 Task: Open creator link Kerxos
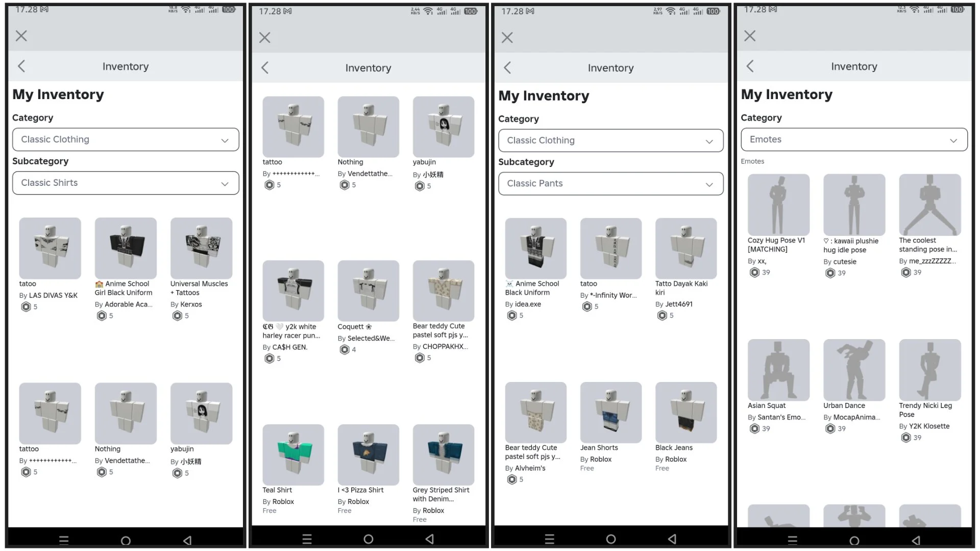[191, 304]
